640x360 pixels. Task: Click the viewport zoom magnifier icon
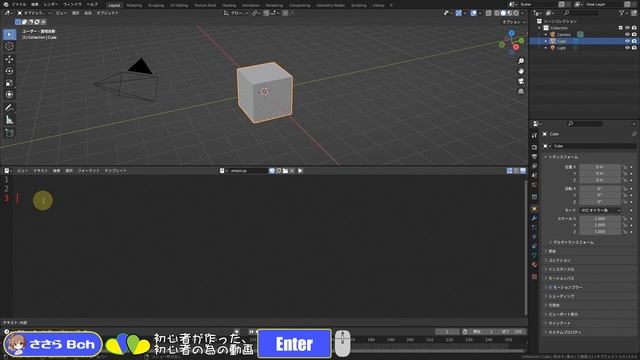coord(521,61)
